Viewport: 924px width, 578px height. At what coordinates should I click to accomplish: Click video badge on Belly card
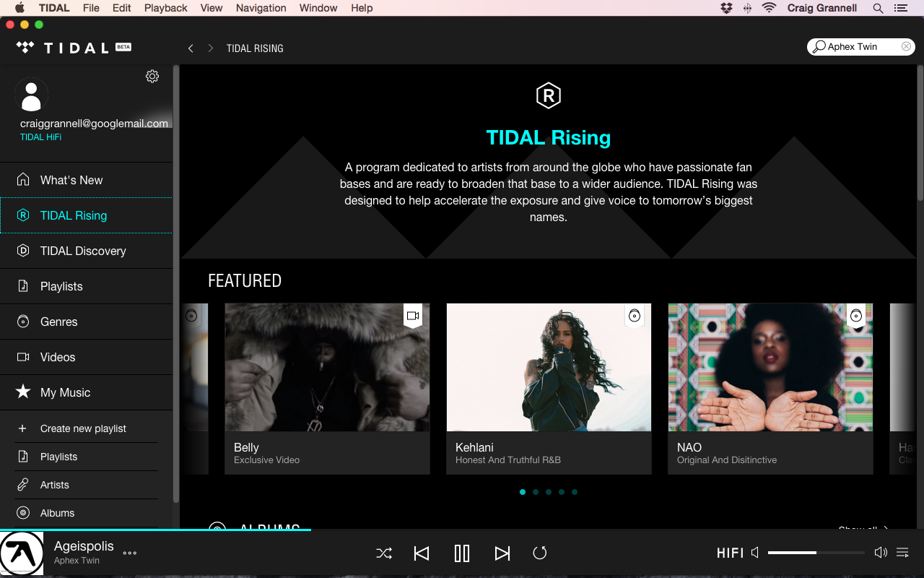(x=413, y=316)
